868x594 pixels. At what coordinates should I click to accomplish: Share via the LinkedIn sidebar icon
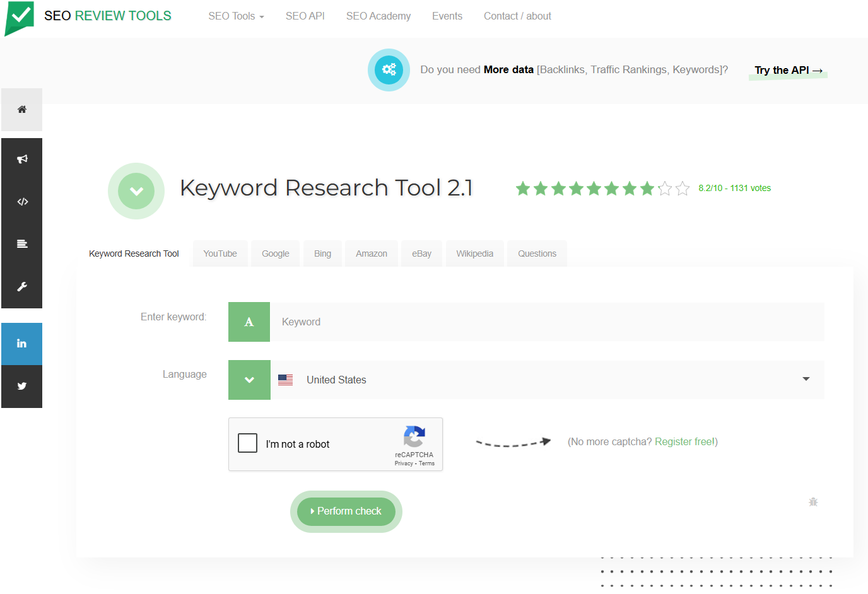(x=21, y=344)
